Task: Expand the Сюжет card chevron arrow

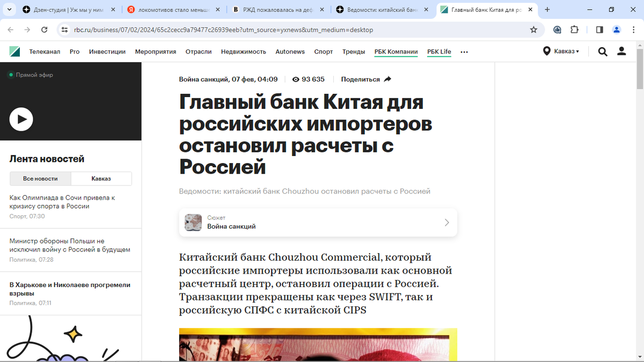Action: point(447,223)
